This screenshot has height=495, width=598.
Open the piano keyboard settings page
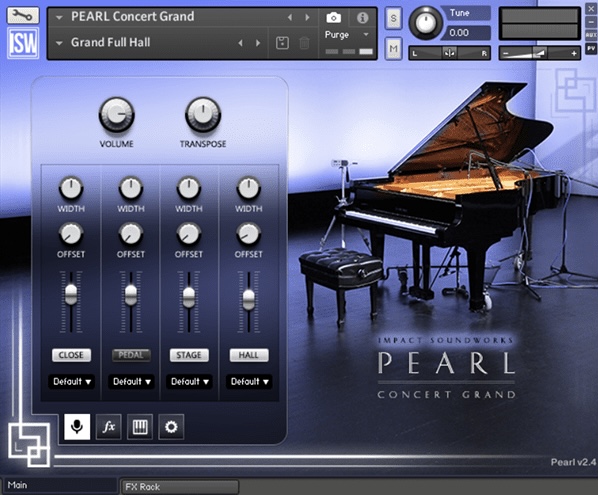(140, 426)
